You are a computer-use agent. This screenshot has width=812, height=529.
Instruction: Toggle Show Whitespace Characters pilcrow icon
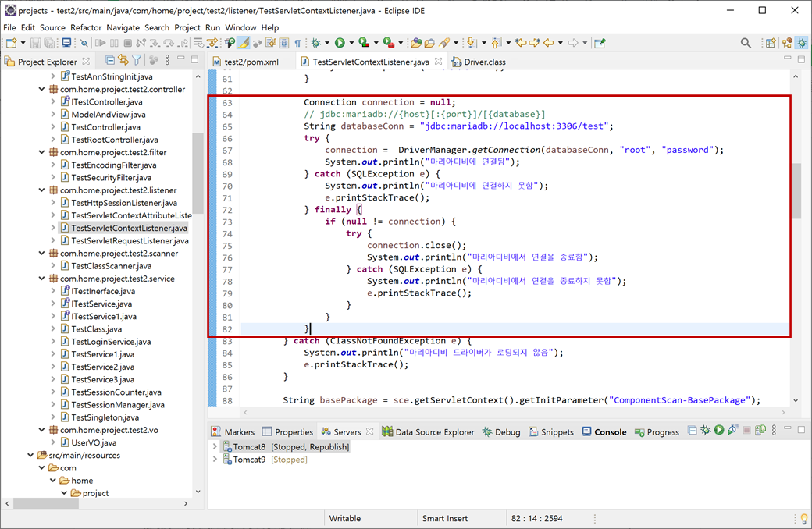[x=297, y=43]
